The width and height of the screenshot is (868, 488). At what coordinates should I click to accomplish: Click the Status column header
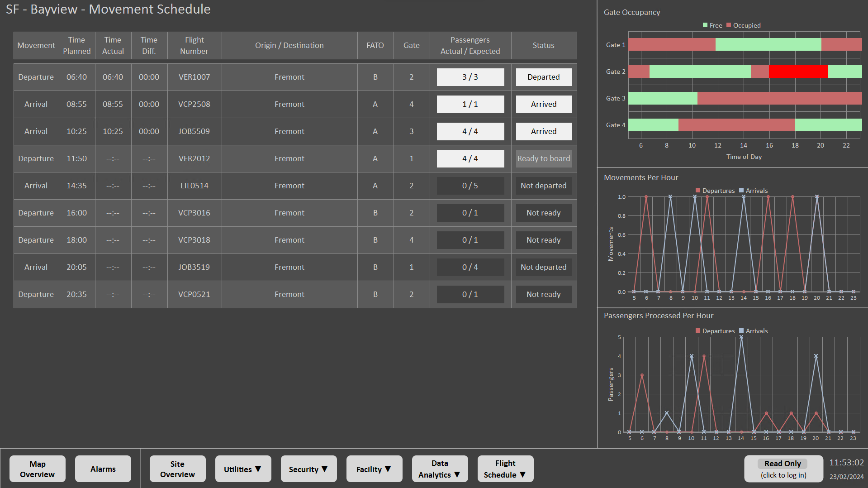pyautogui.click(x=544, y=45)
